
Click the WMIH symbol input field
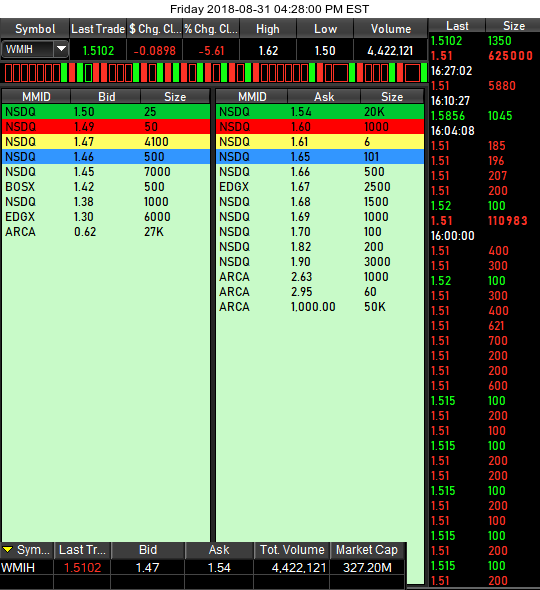28,49
